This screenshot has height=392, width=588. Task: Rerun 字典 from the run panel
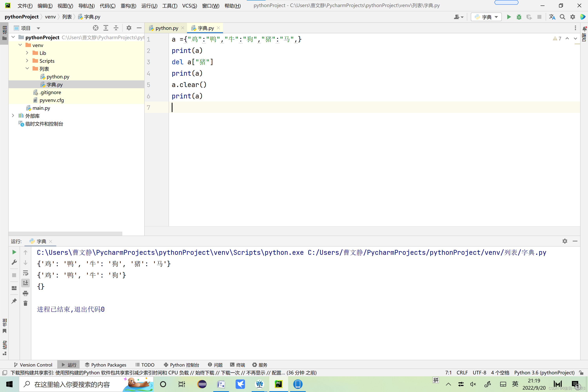(x=14, y=252)
